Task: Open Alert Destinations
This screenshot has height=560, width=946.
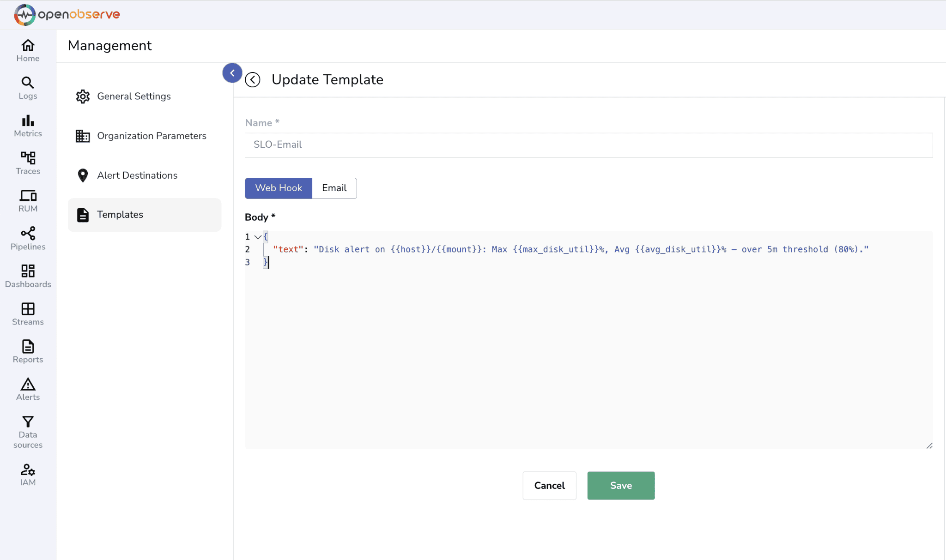Action: [x=145, y=175]
